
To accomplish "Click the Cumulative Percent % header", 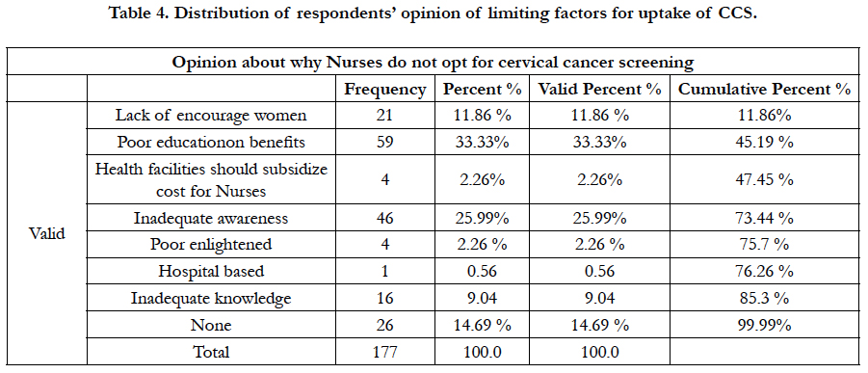I will pyautogui.click(x=764, y=90).
